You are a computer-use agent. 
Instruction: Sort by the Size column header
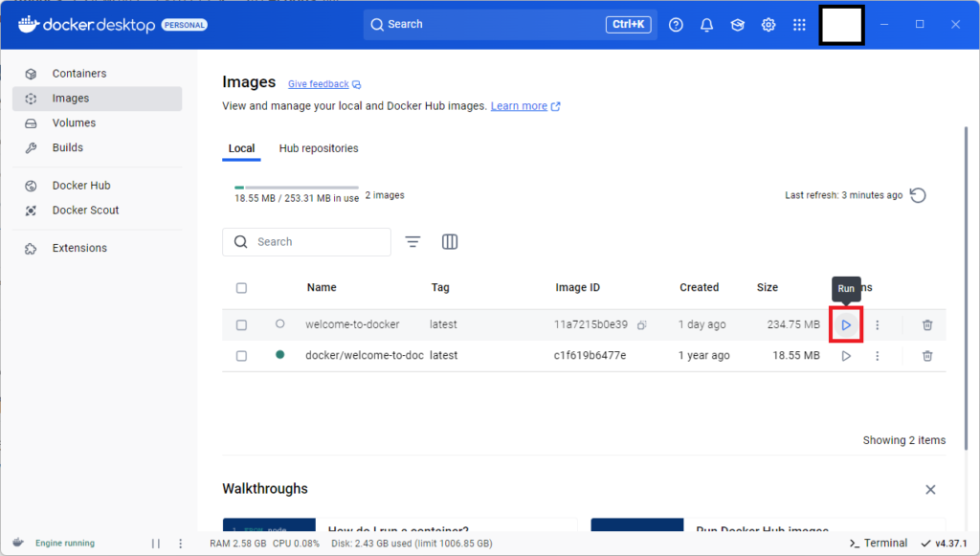click(x=767, y=287)
